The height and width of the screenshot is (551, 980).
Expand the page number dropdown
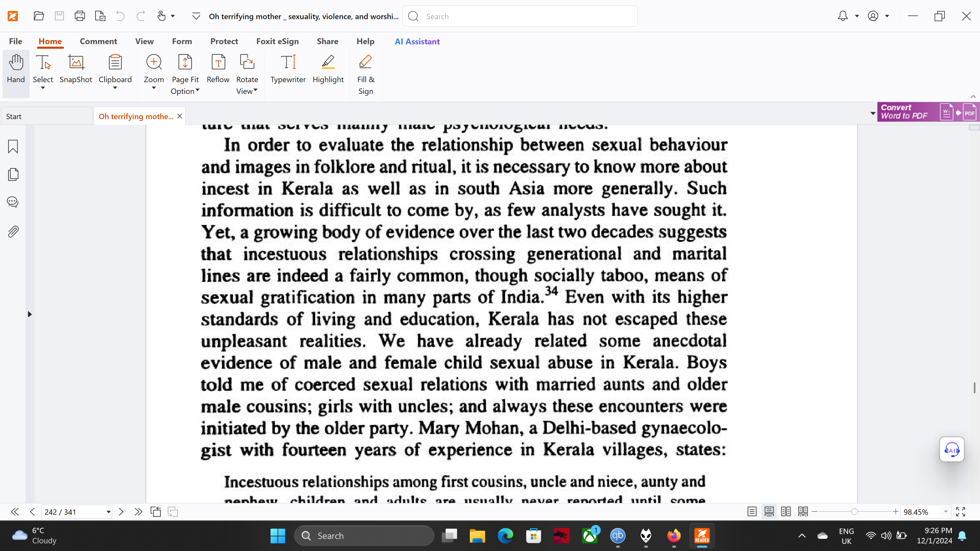pos(108,512)
